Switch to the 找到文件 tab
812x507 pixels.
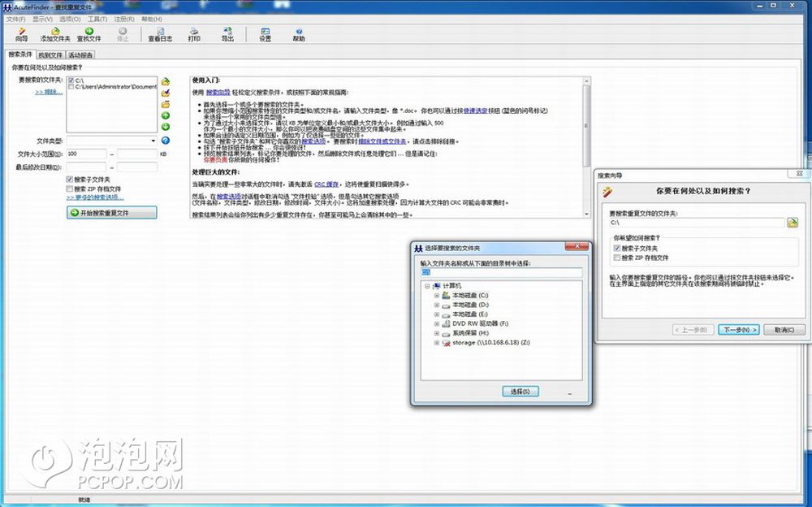coord(50,55)
